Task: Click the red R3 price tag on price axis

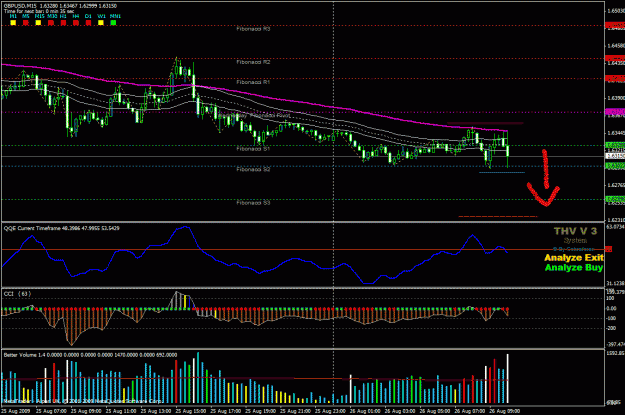Action: 615,26
